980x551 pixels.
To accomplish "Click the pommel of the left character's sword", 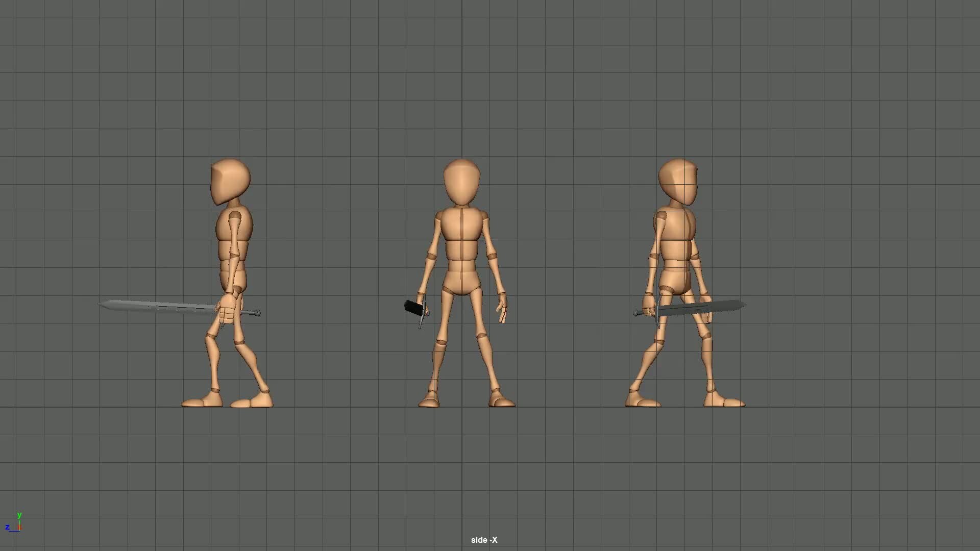I will pyautogui.click(x=258, y=313).
